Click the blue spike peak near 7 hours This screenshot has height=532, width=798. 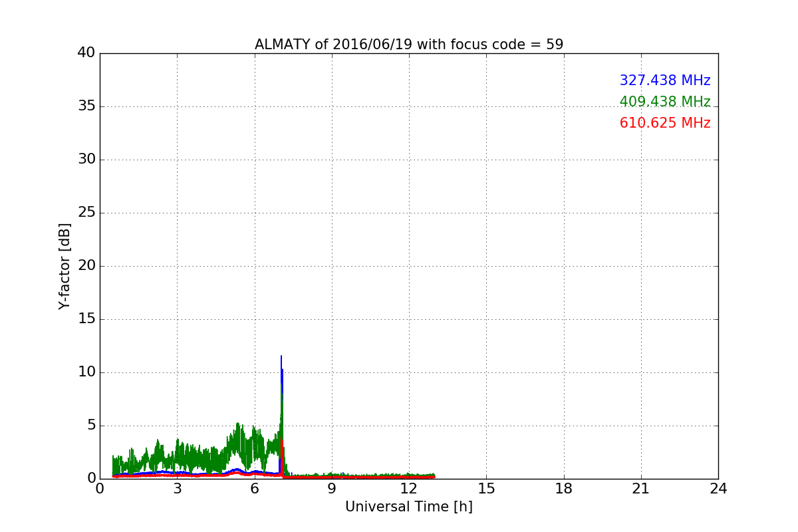281,356
